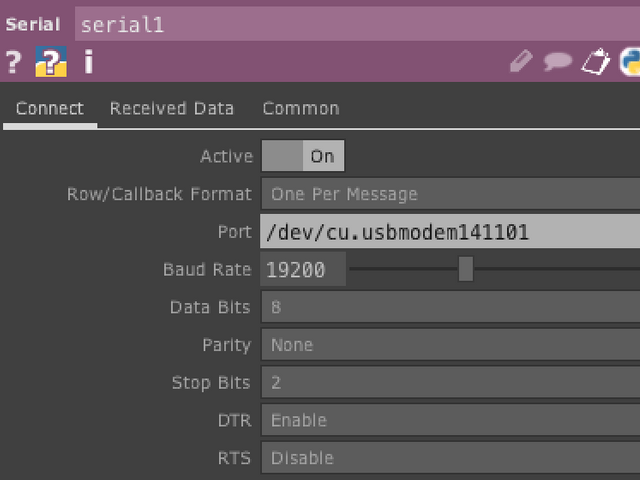The width and height of the screenshot is (640, 480).
Task: Click the Python language icon
Action: tap(630, 62)
